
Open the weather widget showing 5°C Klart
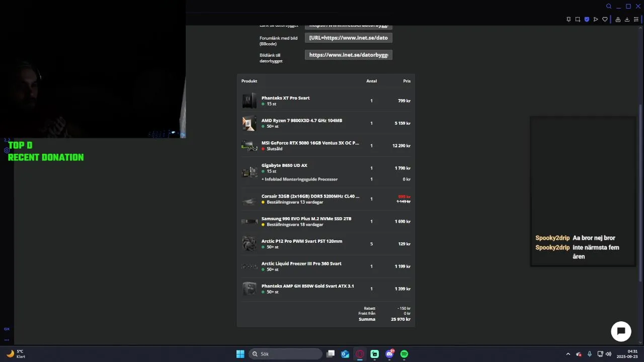pos(15,354)
